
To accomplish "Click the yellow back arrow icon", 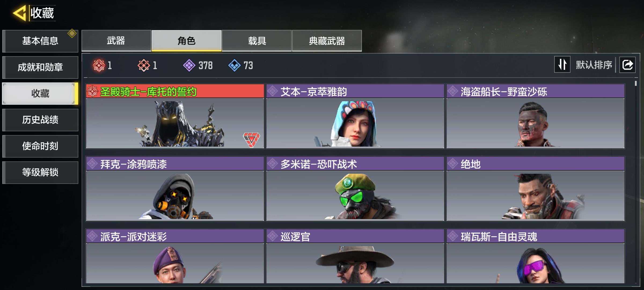I will (x=20, y=13).
